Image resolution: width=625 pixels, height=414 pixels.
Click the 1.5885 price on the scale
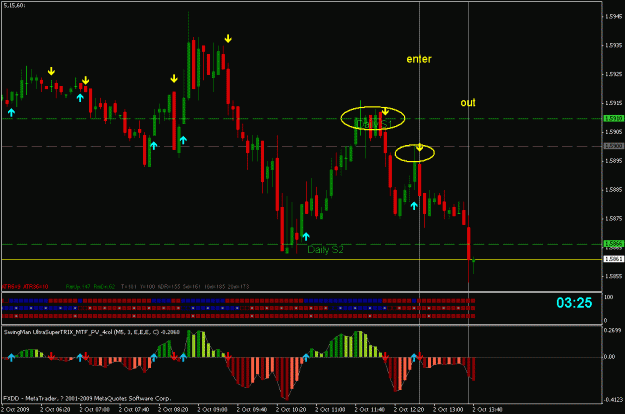pyautogui.click(x=614, y=190)
